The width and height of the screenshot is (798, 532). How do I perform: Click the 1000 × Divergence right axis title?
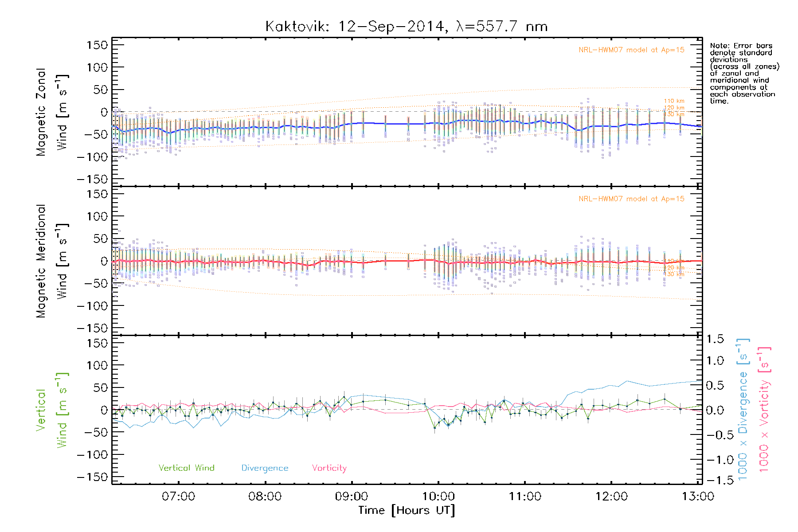tap(743, 410)
